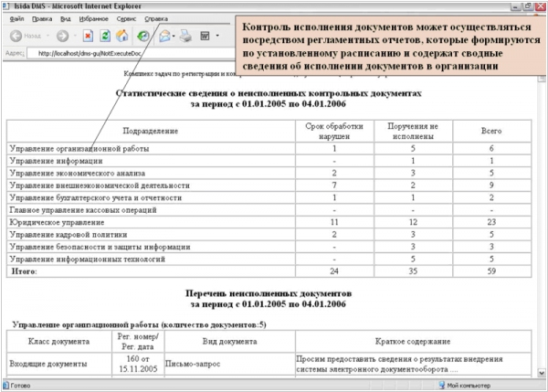Open the Сервис menu

pos(128,17)
